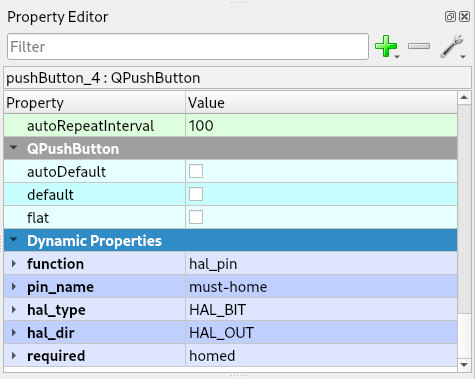Image resolution: width=475 pixels, height=379 pixels.
Task: Enable the autoDefault checkbox
Action: click(x=196, y=171)
